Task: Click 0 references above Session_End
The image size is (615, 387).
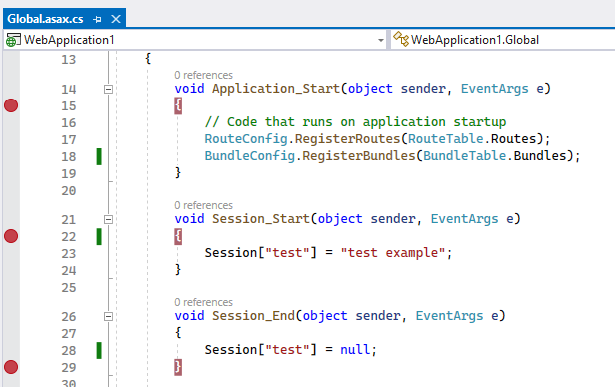Action: click(203, 302)
